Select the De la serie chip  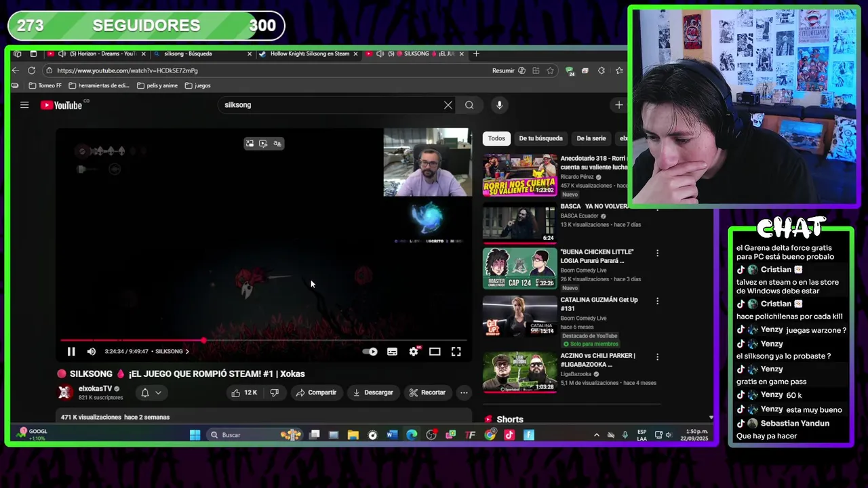click(x=591, y=138)
